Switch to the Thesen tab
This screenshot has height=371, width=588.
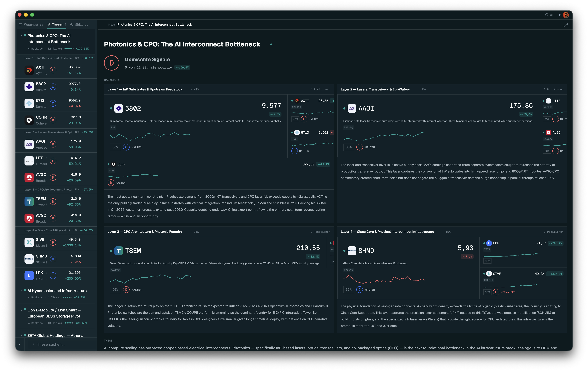tap(57, 24)
